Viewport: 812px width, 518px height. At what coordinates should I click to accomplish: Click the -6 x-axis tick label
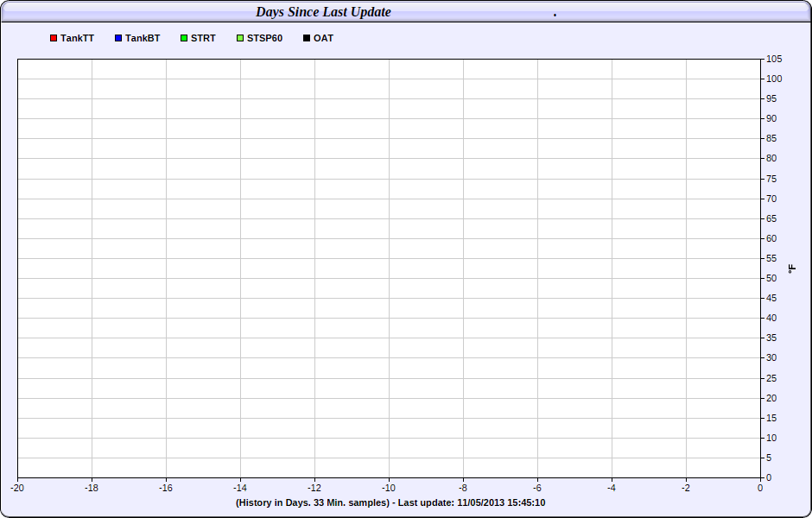537,488
